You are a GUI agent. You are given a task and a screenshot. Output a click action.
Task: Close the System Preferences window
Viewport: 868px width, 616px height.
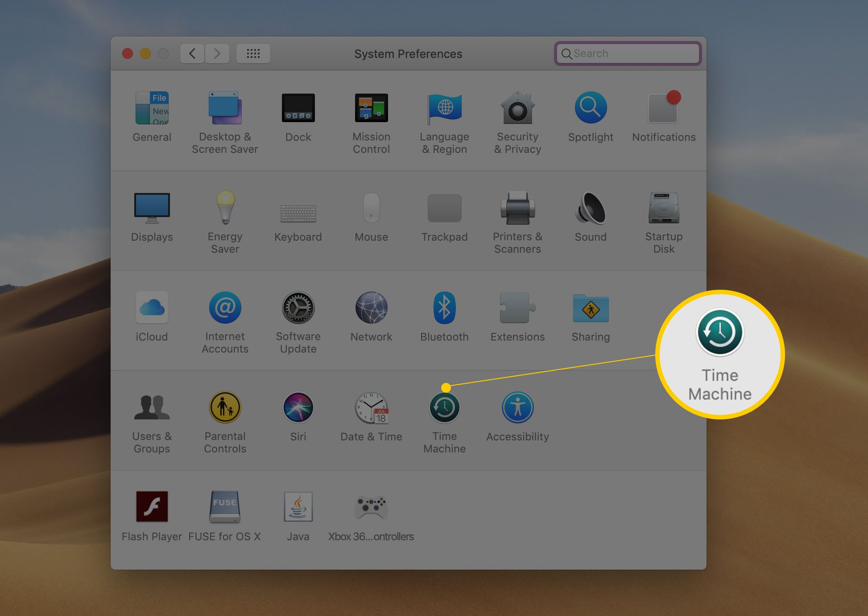click(x=128, y=54)
